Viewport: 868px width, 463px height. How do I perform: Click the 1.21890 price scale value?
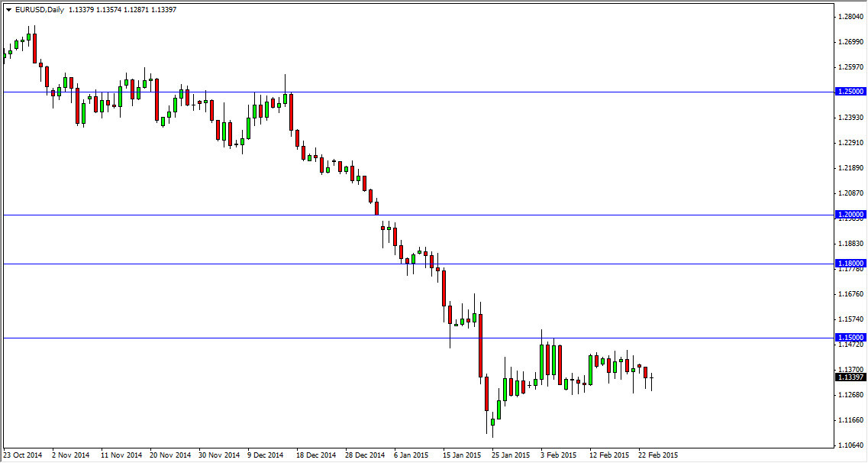[851, 168]
